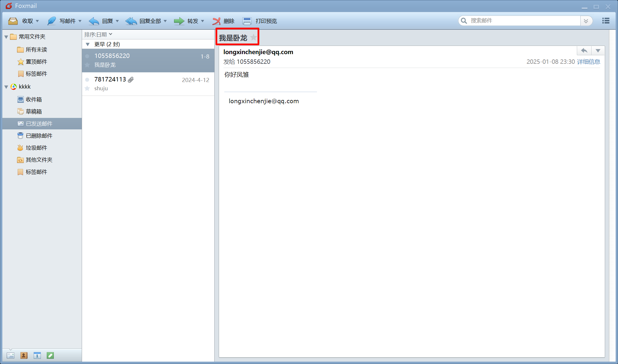Screen dimensions: 618x364
Task: Open the 收件箱 inbox
Action: [34, 99]
